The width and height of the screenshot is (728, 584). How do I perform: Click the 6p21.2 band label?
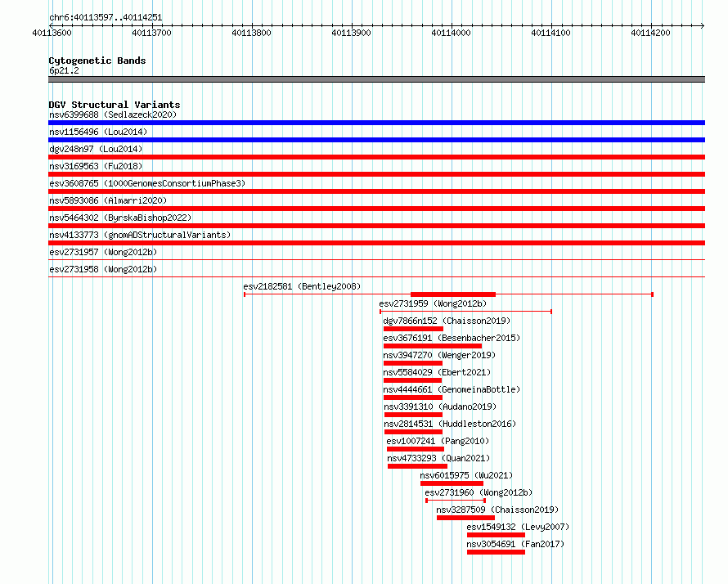(x=64, y=70)
